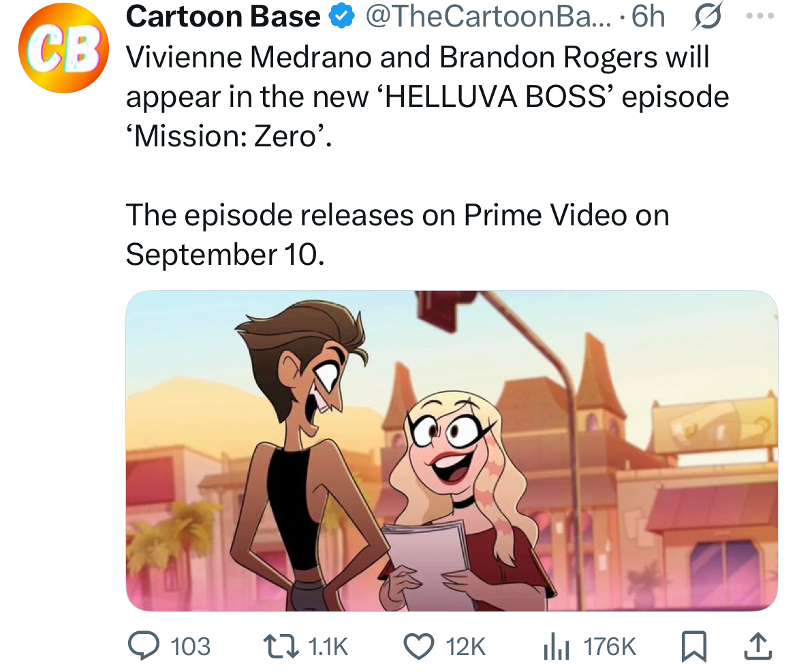
Task: Open the Grok slash-circle icon
Action: pyautogui.click(x=707, y=17)
